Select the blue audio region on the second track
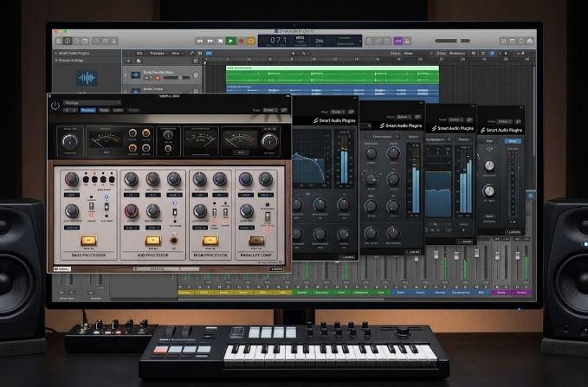Viewport: 588px width, 387px height. [x=333, y=91]
